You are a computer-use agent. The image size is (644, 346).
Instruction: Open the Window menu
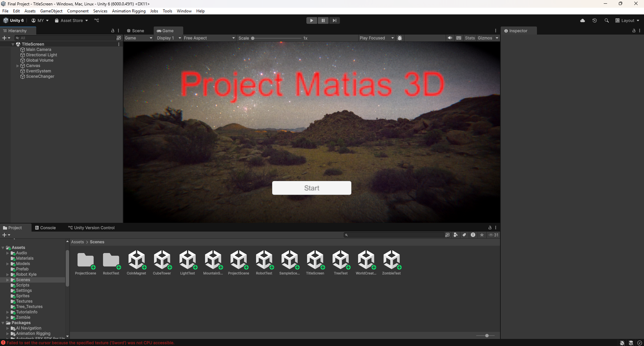click(184, 11)
